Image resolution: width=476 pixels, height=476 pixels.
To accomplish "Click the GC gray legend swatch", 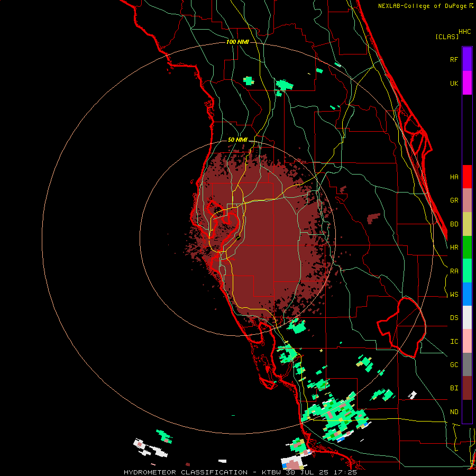I will click(467, 364).
